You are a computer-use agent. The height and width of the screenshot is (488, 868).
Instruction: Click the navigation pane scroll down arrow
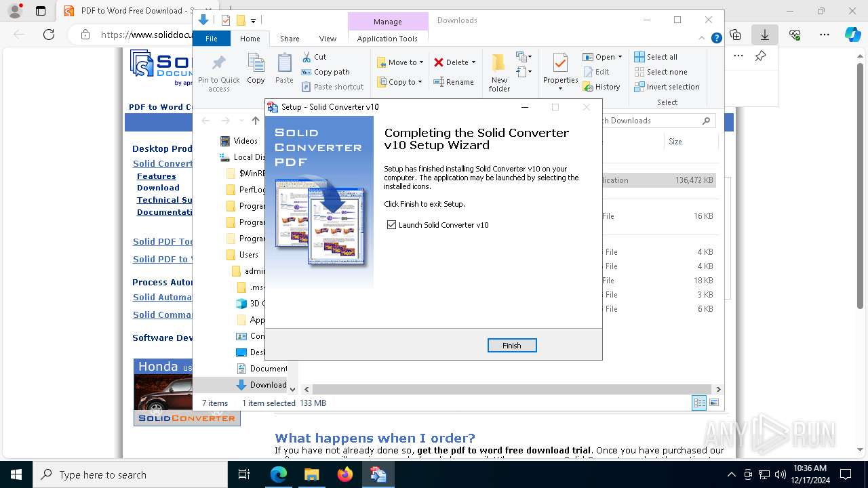[x=292, y=389]
